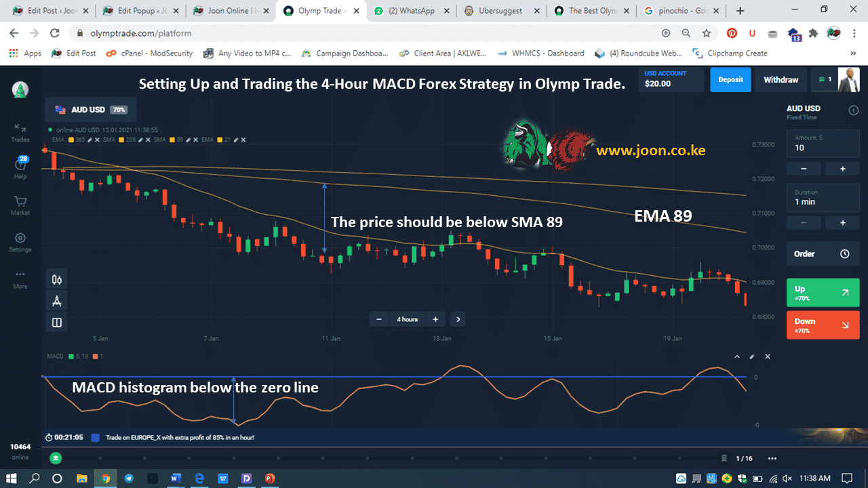The height and width of the screenshot is (488, 868).
Task: Remove the EMA 21 indicator
Action: [x=243, y=140]
